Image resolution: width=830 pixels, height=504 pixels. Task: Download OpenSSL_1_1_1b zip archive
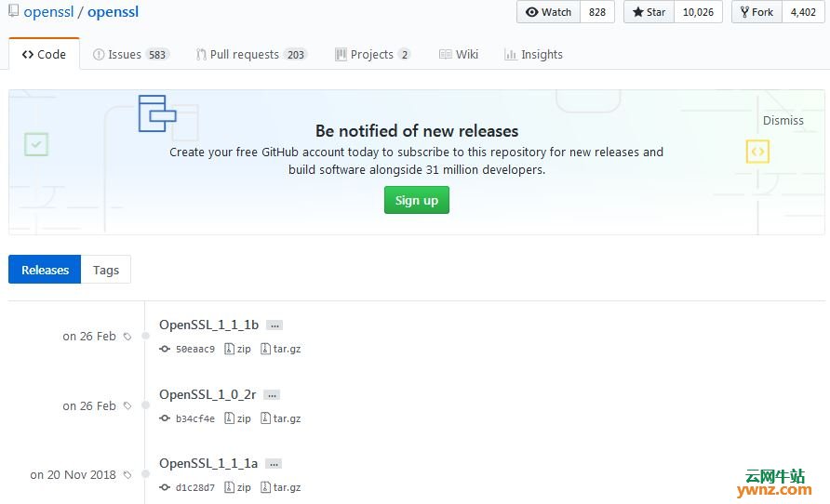[237, 349]
